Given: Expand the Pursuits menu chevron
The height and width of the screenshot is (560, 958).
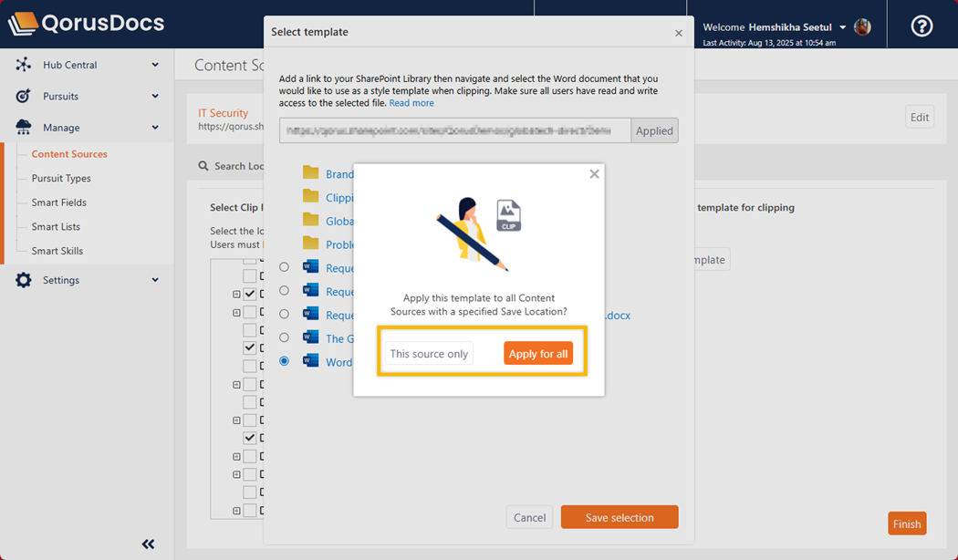Looking at the screenshot, I should point(155,96).
